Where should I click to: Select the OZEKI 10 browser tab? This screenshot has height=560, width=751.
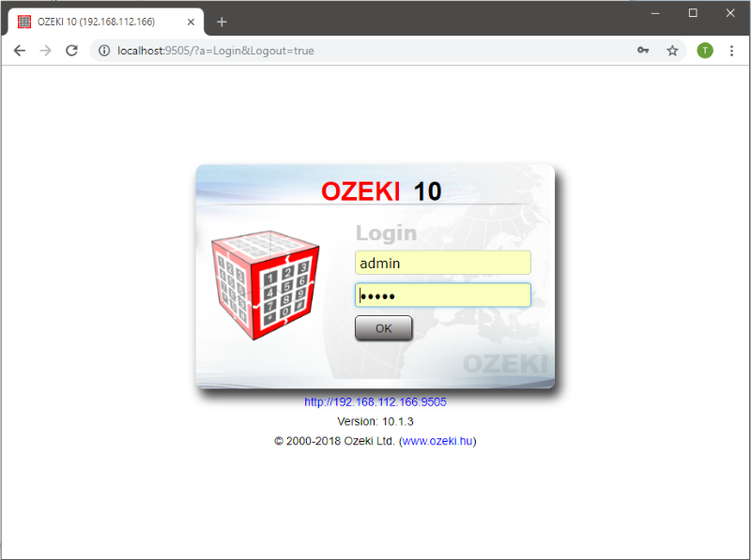point(94,22)
